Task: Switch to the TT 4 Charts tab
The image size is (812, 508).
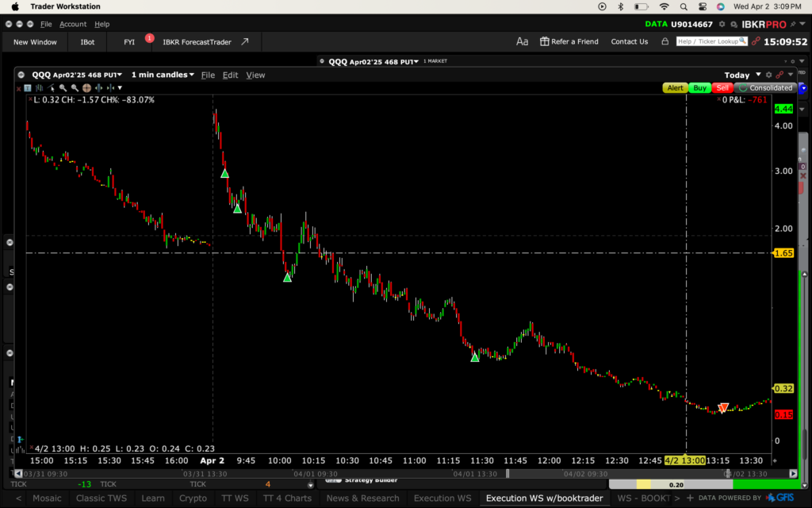Action: 287,498
